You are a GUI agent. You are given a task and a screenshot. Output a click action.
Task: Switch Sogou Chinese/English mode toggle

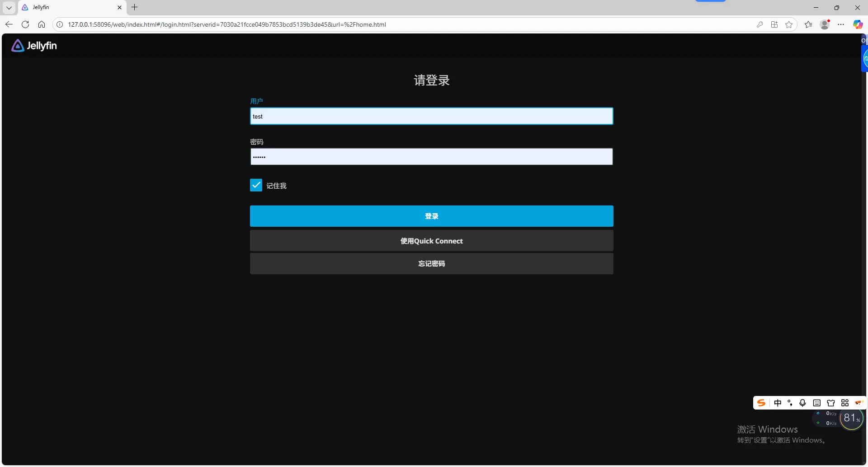tap(778, 403)
